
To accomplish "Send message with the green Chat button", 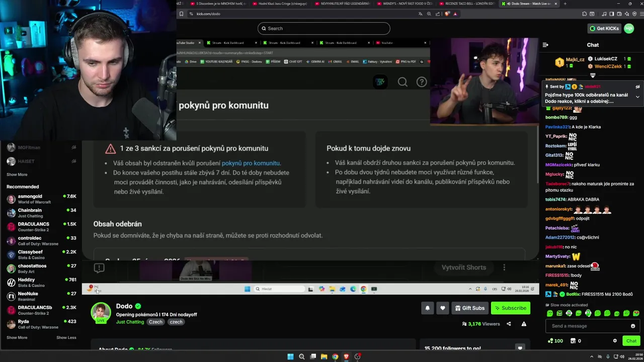I will [631, 341].
